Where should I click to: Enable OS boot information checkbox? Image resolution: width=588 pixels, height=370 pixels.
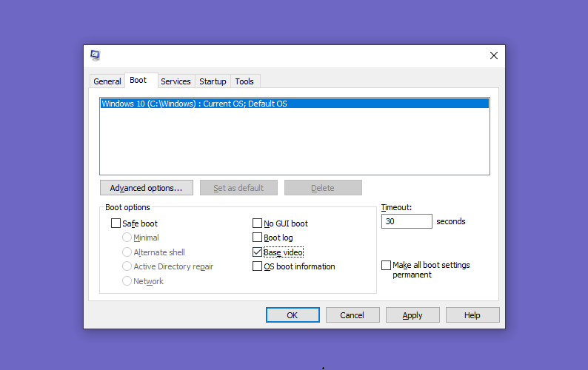coord(257,266)
